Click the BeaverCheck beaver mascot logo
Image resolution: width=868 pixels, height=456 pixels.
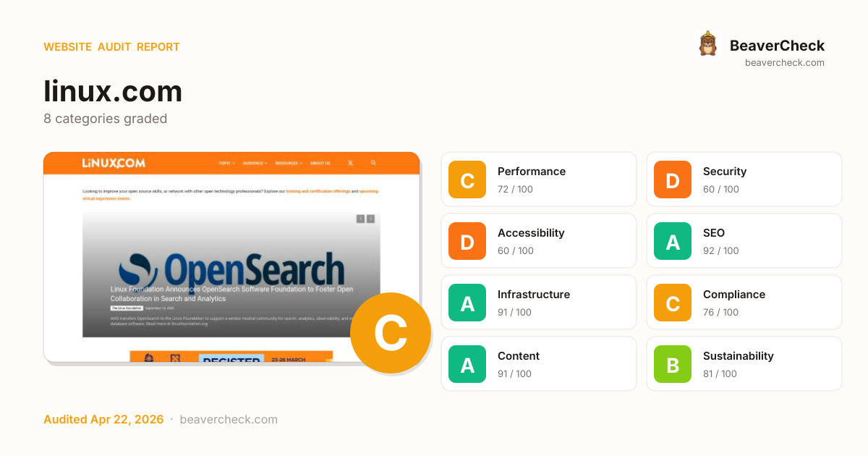[707, 44]
